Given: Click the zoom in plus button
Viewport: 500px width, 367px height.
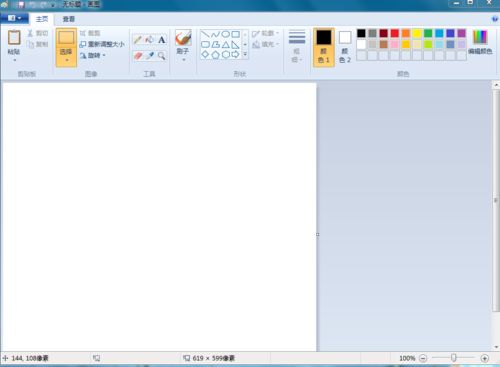Looking at the screenshot, I should pos(485,358).
